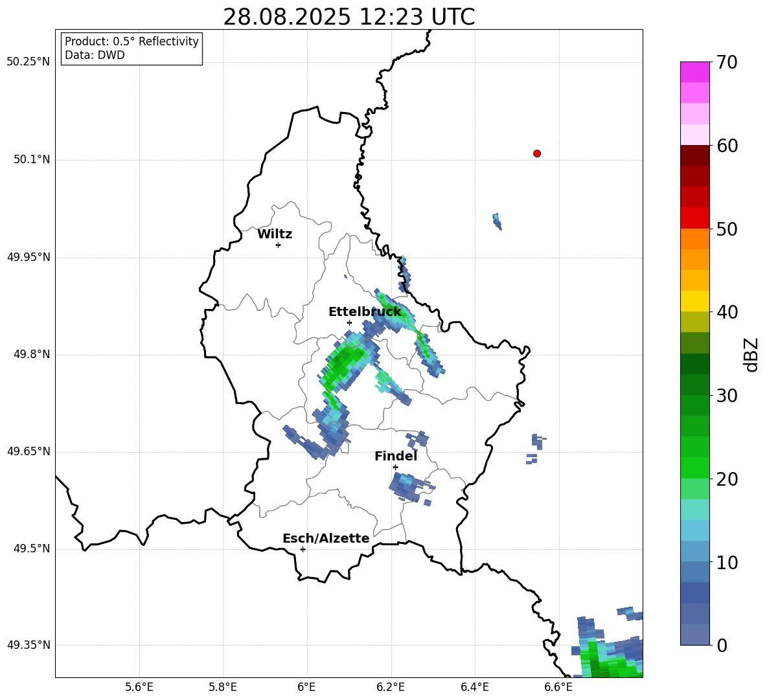Click the 6.2°E longitude label

(x=391, y=687)
